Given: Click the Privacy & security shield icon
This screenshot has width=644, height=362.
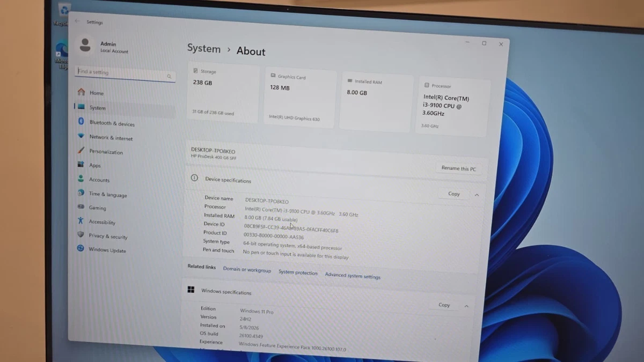Looking at the screenshot, I should point(80,235).
